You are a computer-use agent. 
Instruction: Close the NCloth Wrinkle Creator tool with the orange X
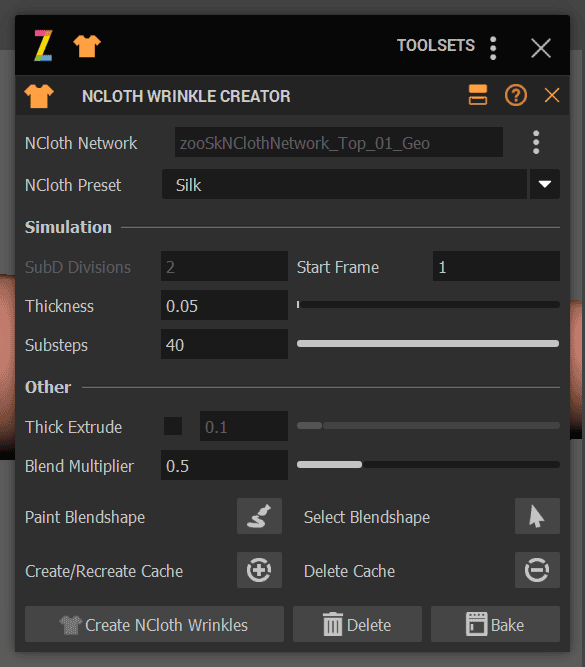(x=552, y=95)
